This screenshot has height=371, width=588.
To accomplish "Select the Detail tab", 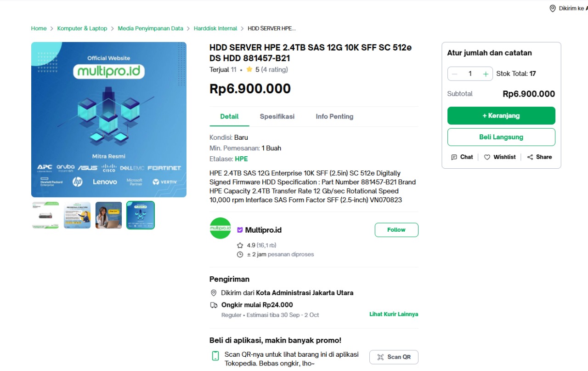I will (229, 117).
